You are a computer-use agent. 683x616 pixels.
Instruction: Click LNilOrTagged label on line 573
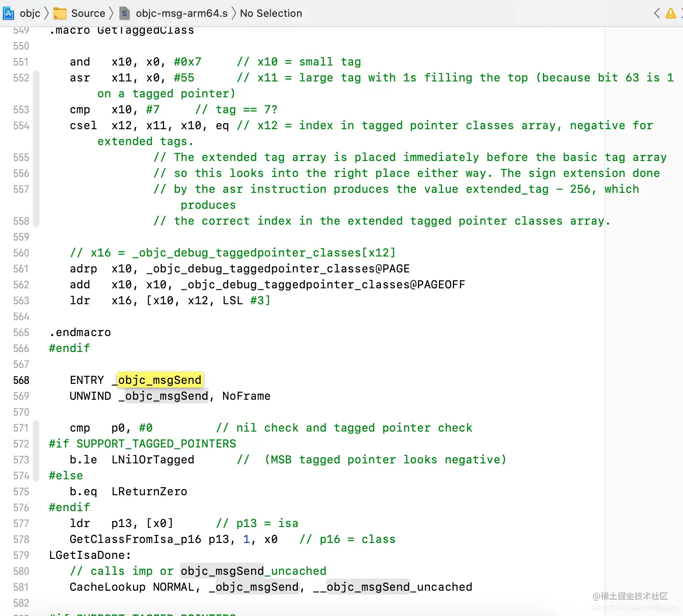pyautogui.click(x=153, y=460)
